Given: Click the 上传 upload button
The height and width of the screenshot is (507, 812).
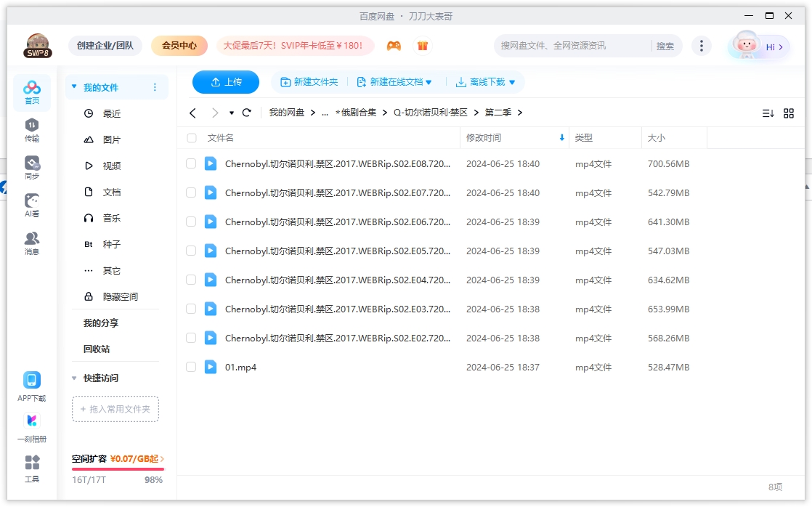Looking at the screenshot, I should (226, 82).
